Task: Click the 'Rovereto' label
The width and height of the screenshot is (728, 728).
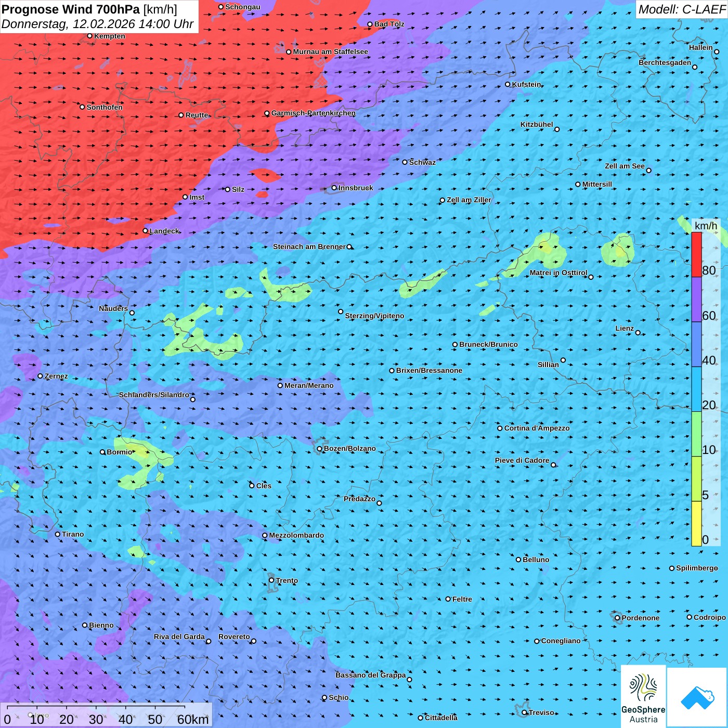Action: pos(234,636)
